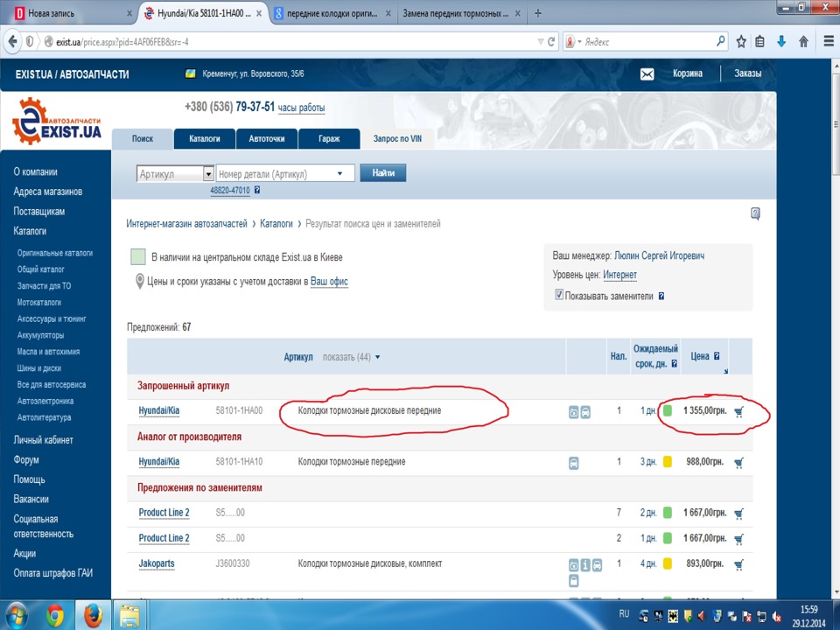Show the bookmarks list icon in Firefox toolbar

[760, 41]
